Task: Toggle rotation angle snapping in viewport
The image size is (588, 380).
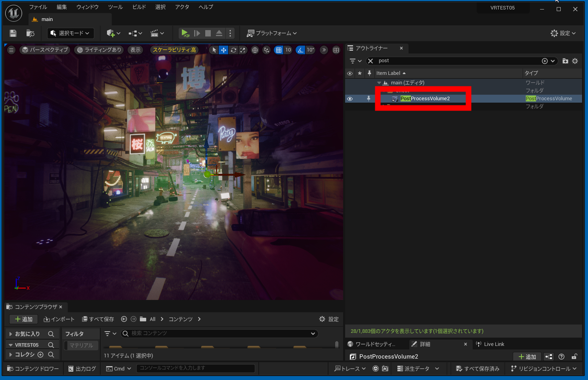Action: (x=301, y=50)
